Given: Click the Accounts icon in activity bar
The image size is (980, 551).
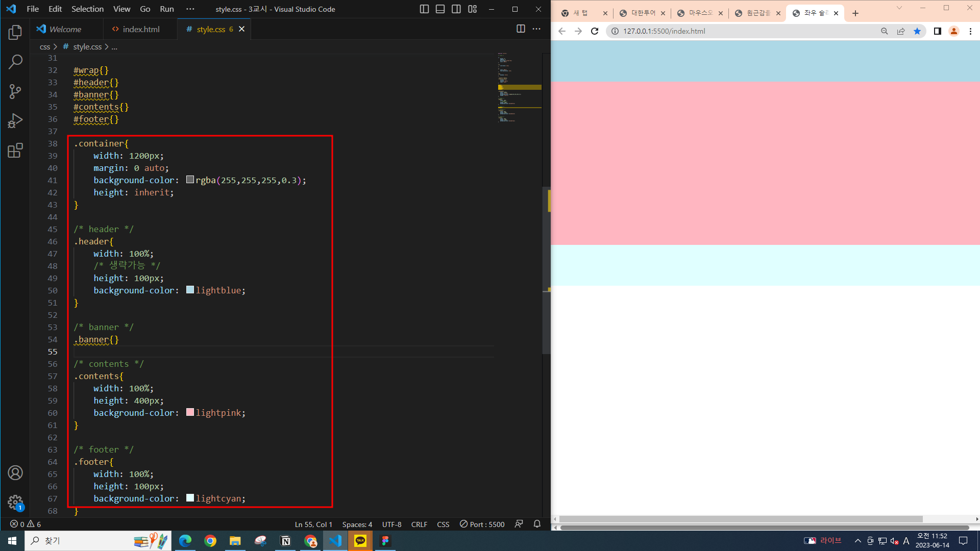Looking at the screenshot, I should (15, 473).
